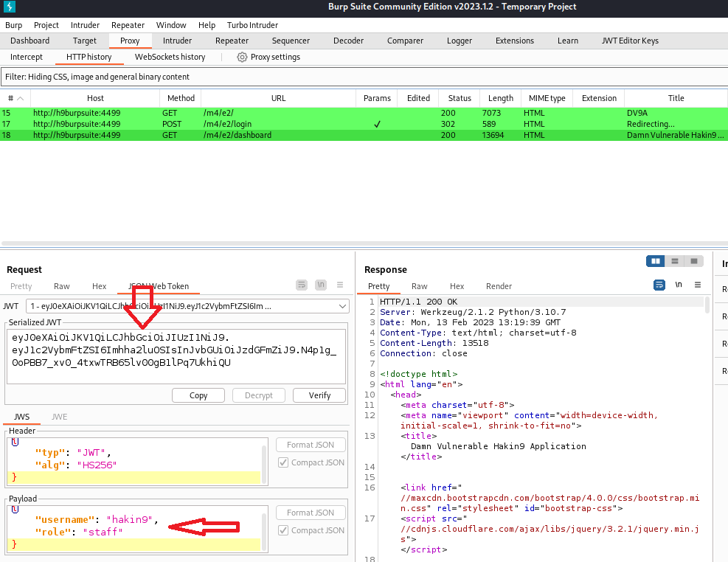
Task: Open the Help menu
Action: click(x=207, y=25)
